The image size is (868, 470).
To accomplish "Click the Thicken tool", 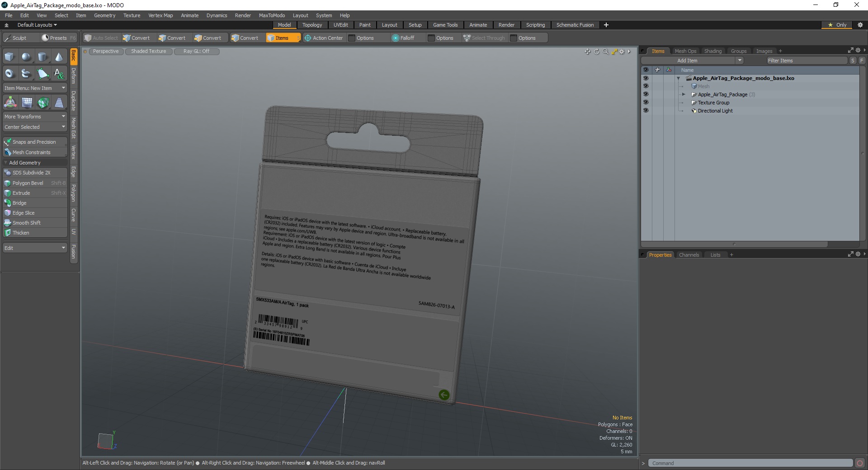I will point(35,233).
